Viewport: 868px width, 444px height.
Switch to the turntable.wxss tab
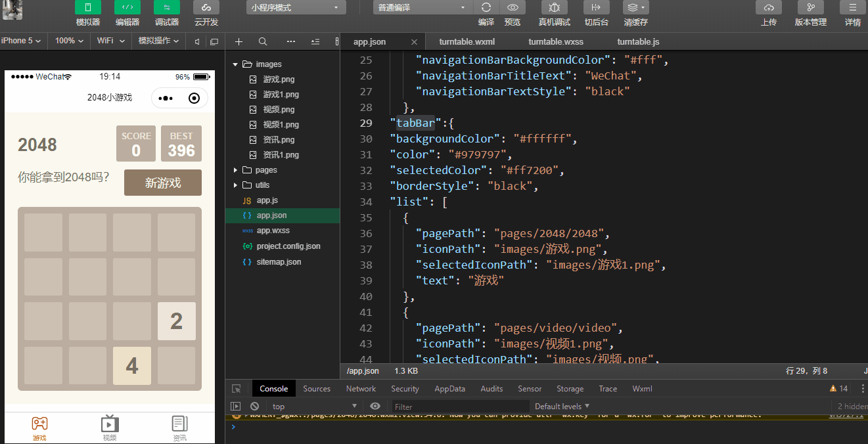555,41
